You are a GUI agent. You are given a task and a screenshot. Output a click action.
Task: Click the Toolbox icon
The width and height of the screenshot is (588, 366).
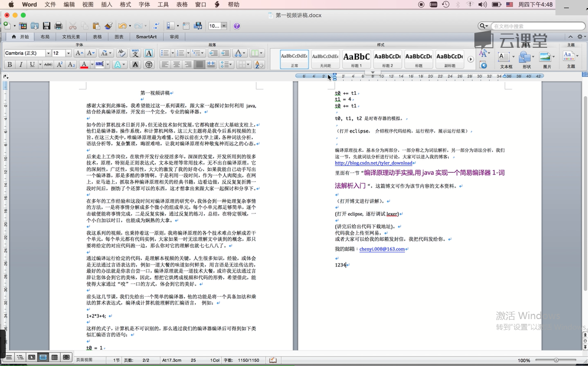[186, 26]
